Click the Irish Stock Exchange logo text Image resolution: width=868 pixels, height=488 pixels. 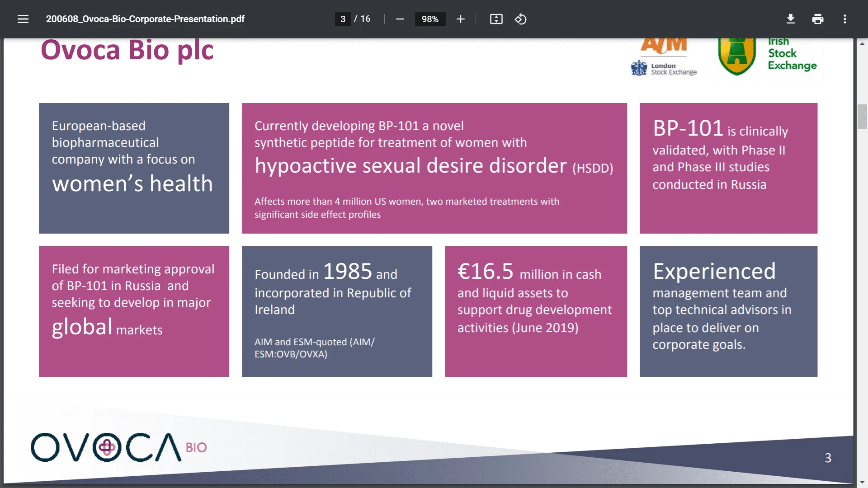tap(792, 54)
